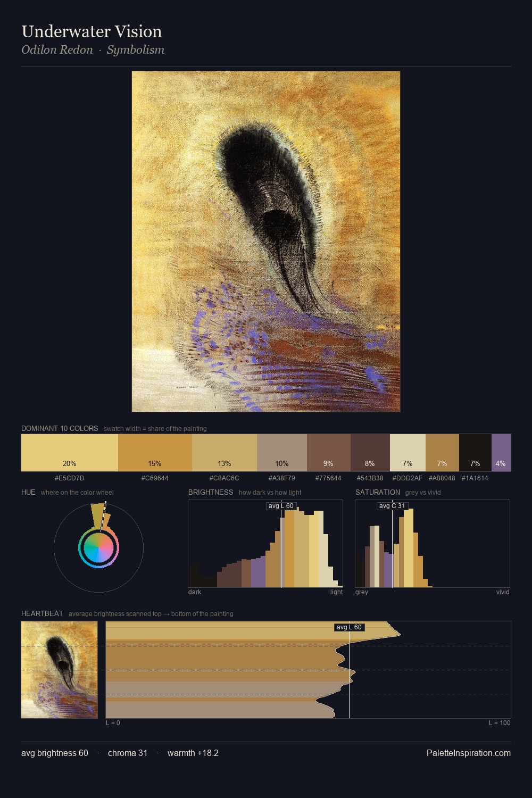Image resolution: width=532 pixels, height=798 pixels.
Task: Click the 4% purple swatch
Action: pyautogui.click(x=501, y=453)
